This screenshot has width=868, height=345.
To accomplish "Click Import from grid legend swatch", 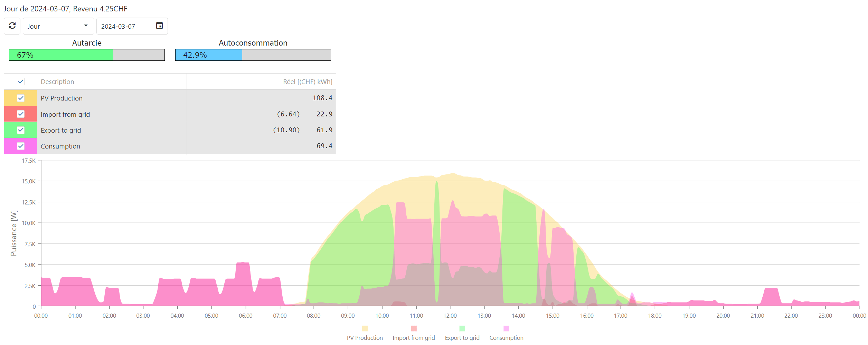I will pyautogui.click(x=414, y=328).
